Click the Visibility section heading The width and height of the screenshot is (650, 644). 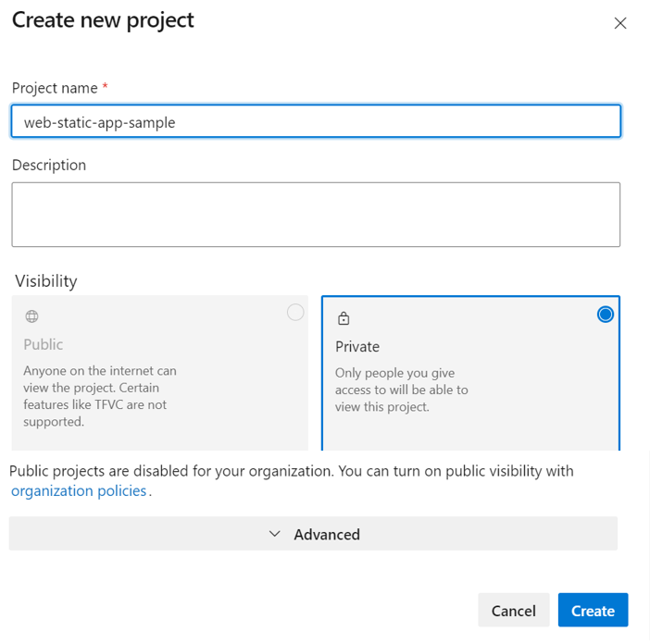[x=46, y=280]
